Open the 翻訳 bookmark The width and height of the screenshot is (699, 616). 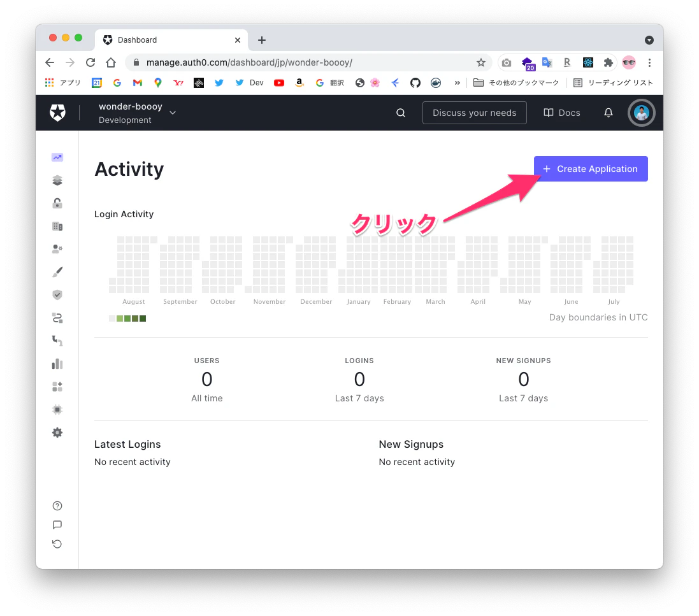point(330,83)
